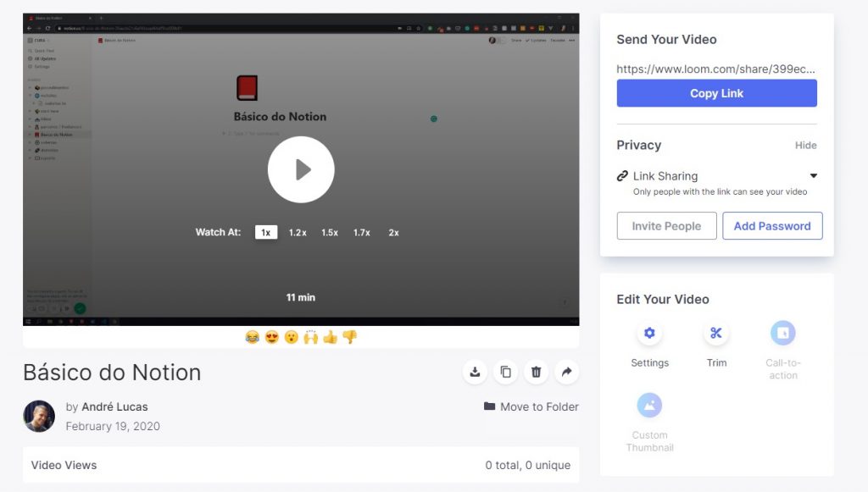
Task: Click the 0 total, 0 unique count
Action: coord(527,466)
